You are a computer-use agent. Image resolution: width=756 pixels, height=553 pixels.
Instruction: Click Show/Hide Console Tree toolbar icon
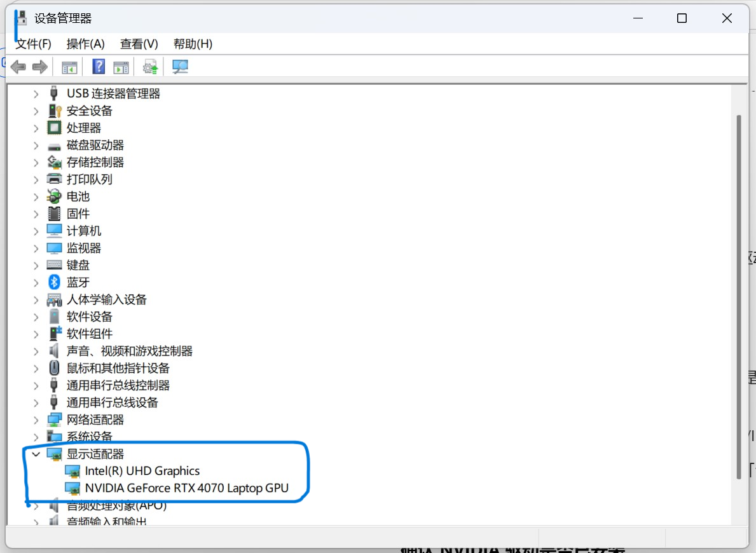point(69,67)
